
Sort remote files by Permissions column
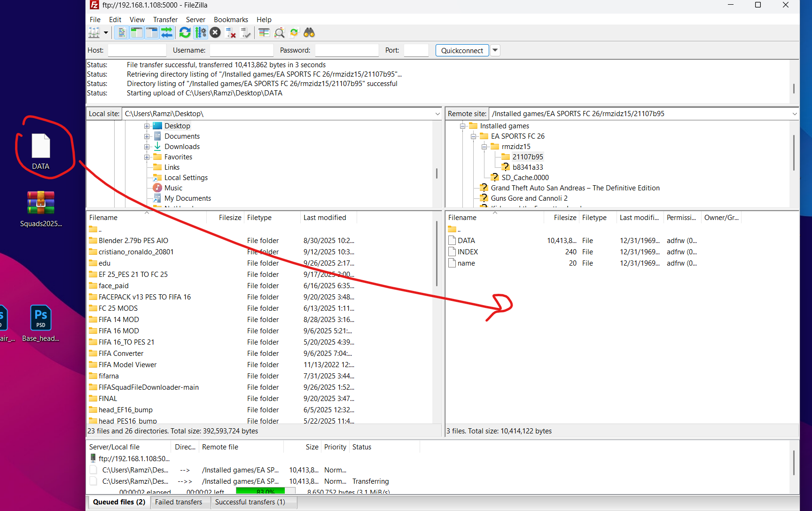682,218
